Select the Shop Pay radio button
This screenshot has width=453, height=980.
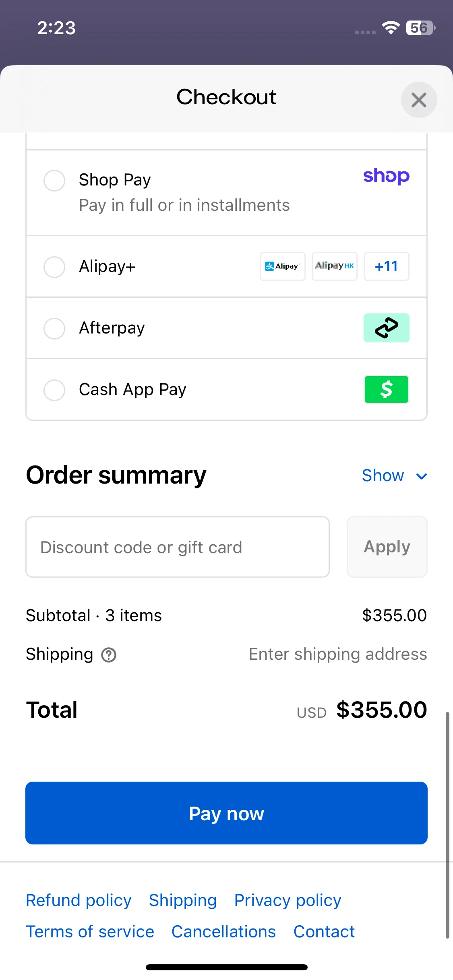[54, 180]
